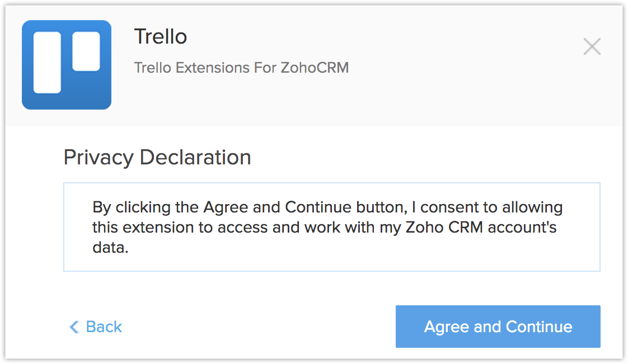This screenshot has height=364, width=628.
Task: Click the Privacy Declaration heading
Action: (x=157, y=158)
